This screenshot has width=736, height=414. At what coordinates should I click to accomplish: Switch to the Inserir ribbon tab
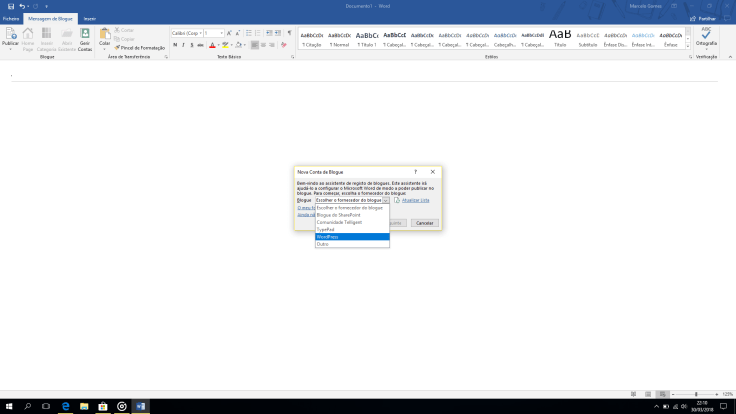point(90,18)
